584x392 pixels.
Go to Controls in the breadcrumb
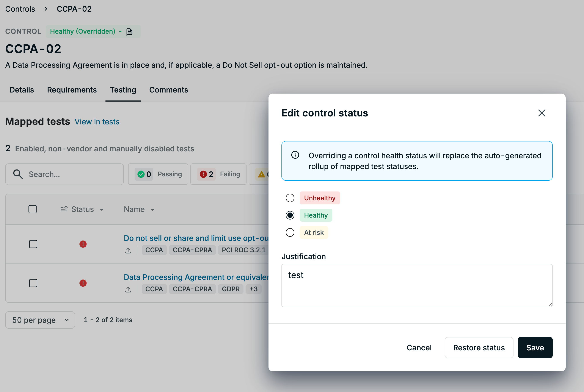tap(20, 9)
